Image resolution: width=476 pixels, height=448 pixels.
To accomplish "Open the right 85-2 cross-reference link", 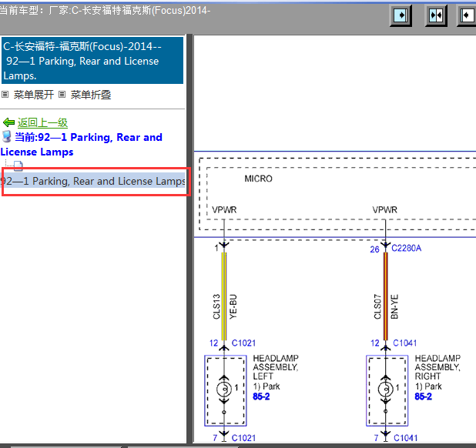I will (x=423, y=396).
